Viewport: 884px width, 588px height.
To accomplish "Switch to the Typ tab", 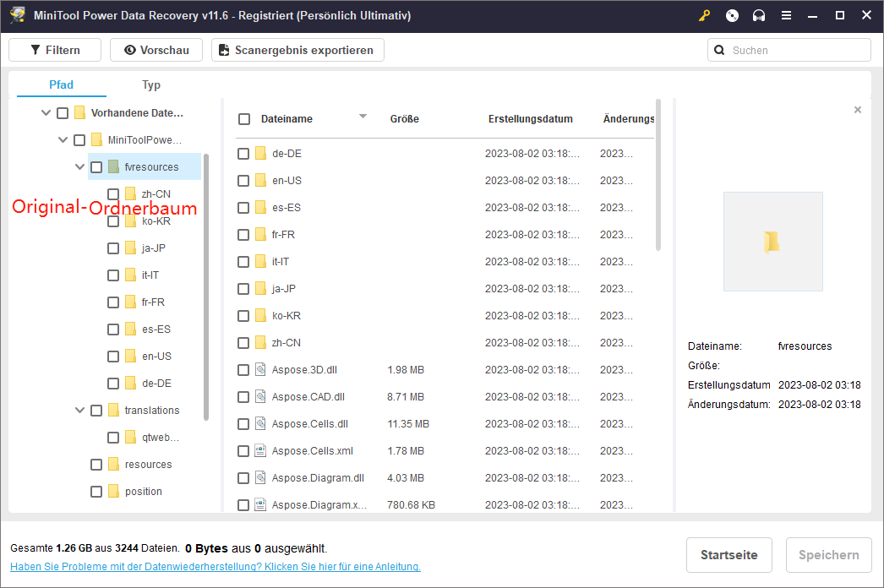I will click(x=151, y=84).
